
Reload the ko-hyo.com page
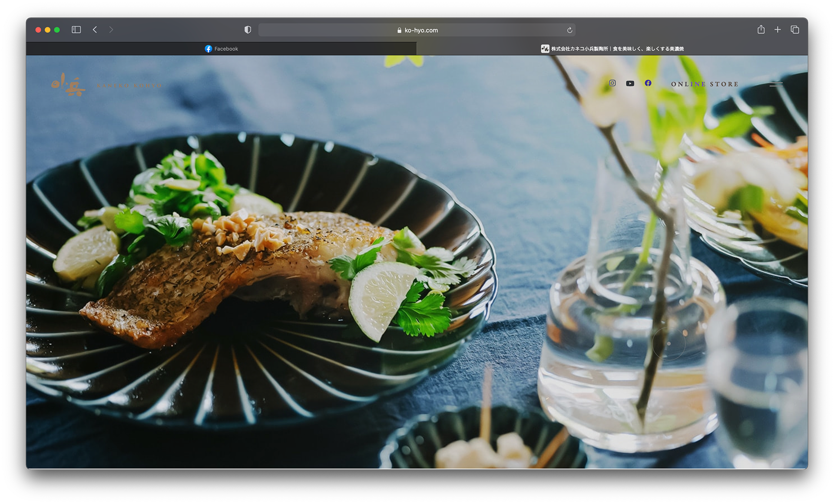(569, 30)
